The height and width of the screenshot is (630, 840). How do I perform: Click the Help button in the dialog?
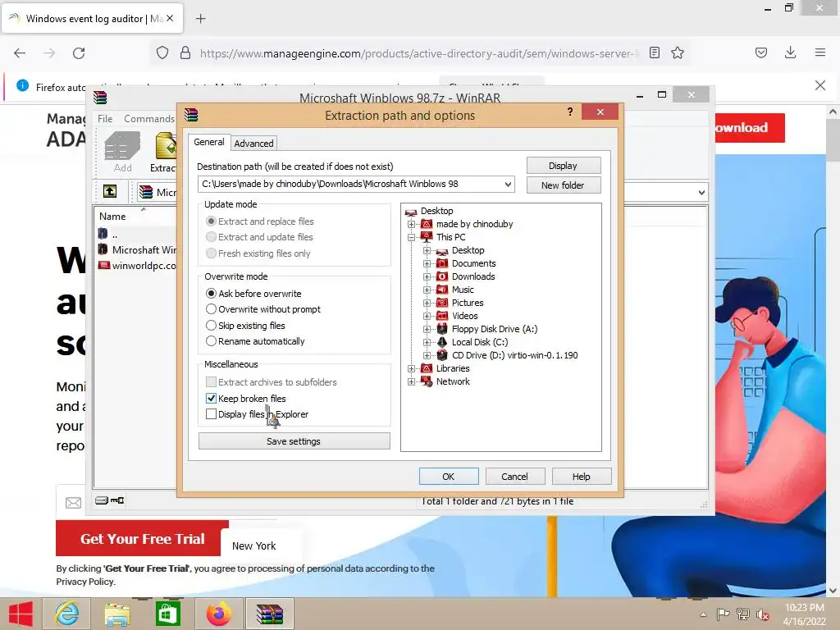[x=582, y=477]
